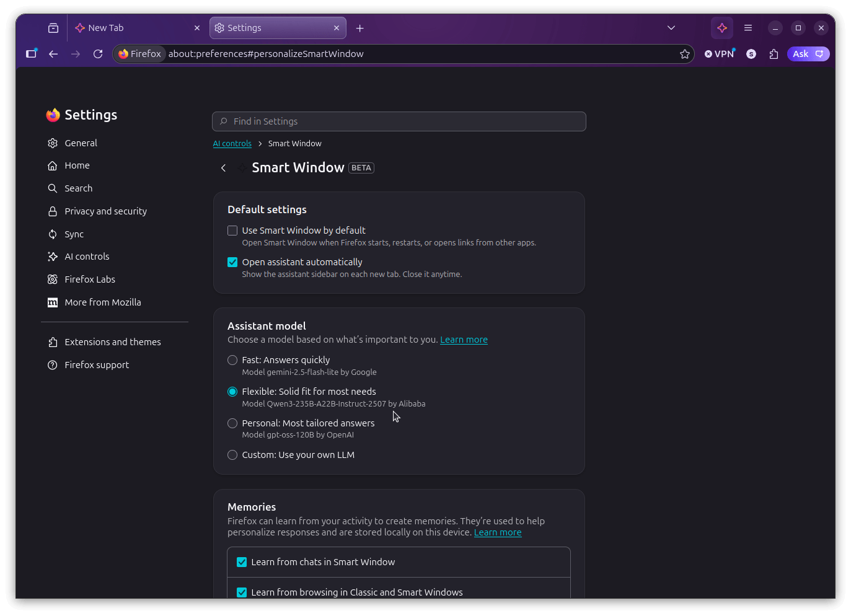Go back one page with the back arrow
The height and width of the screenshot is (616, 851).
(x=53, y=54)
